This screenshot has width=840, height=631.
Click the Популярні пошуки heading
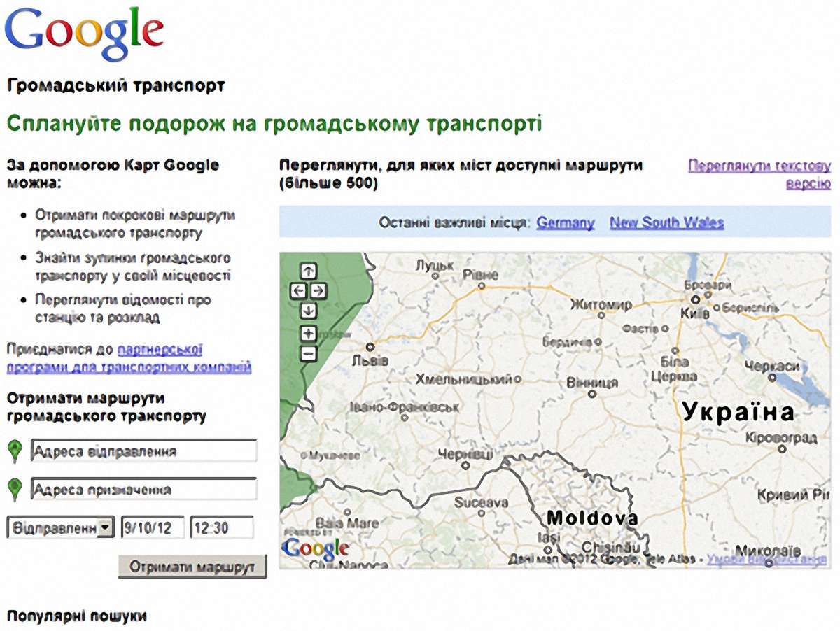coord(77,616)
